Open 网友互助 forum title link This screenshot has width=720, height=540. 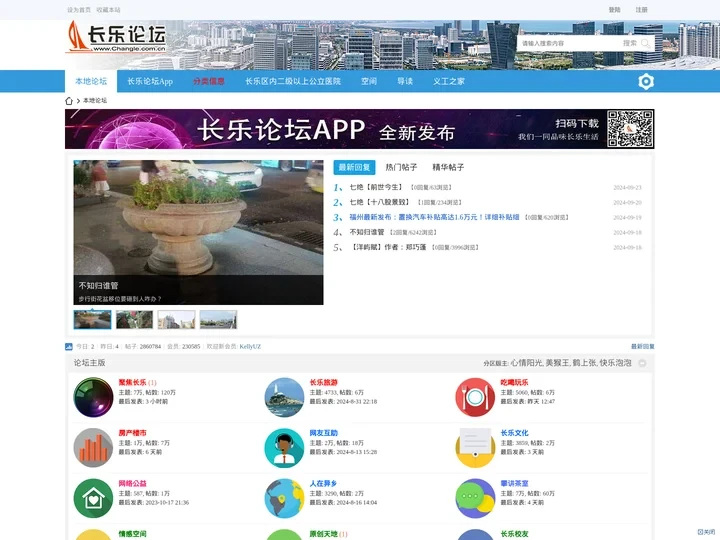pos(323,433)
